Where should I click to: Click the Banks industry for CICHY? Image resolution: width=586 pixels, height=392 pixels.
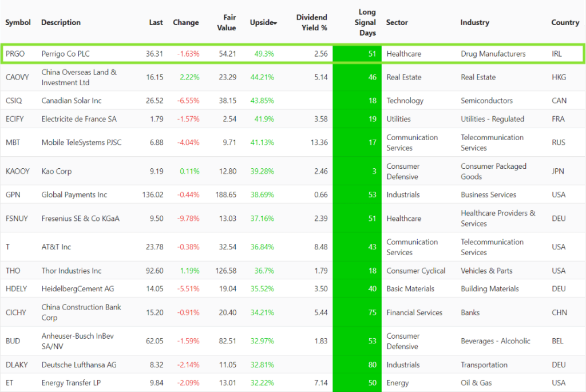pos(470,312)
